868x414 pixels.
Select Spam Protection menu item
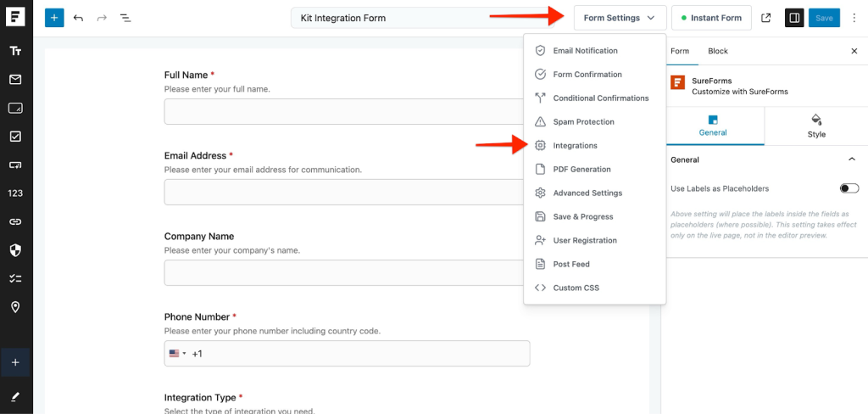pos(583,122)
